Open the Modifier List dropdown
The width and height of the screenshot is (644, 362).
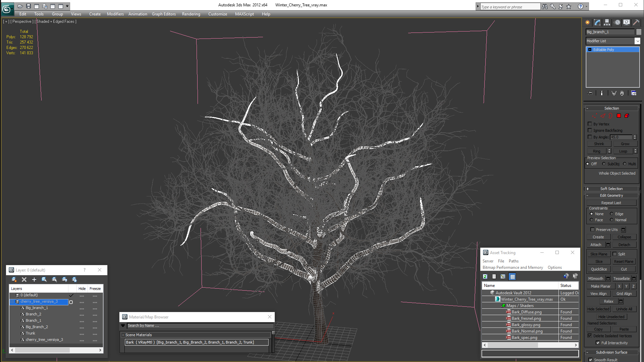pos(637,41)
